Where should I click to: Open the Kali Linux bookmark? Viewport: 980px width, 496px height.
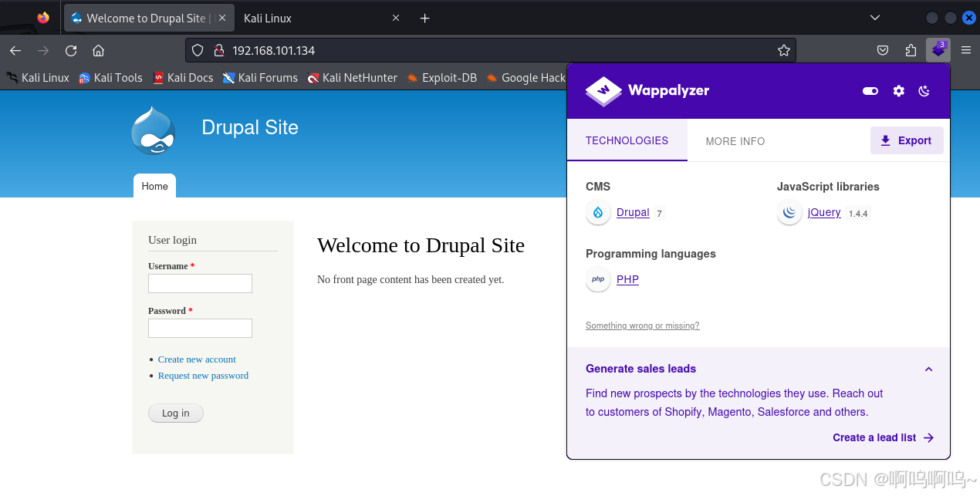click(x=38, y=77)
